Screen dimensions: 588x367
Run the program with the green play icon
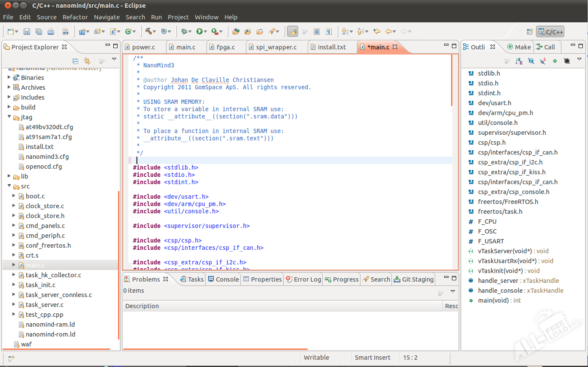(x=199, y=31)
